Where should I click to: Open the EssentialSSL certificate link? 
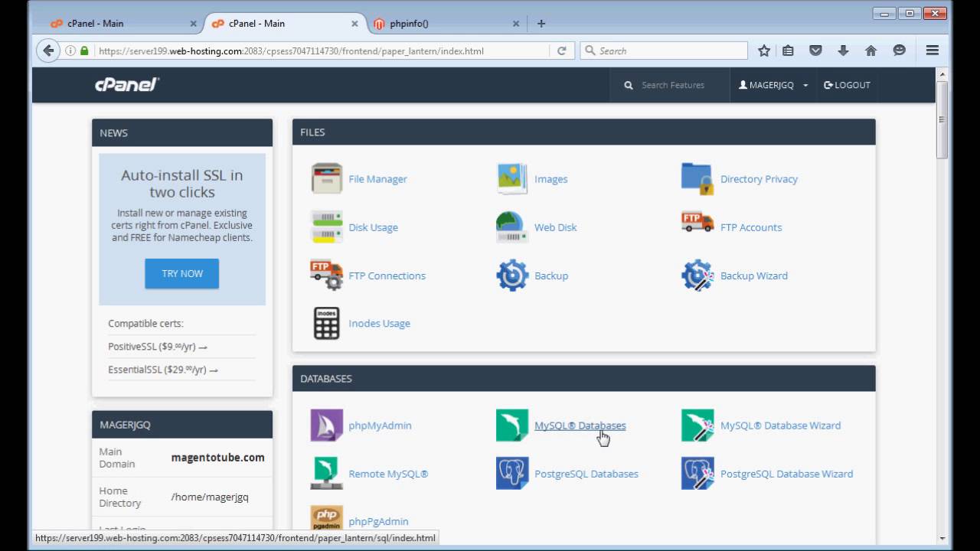click(163, 370)
